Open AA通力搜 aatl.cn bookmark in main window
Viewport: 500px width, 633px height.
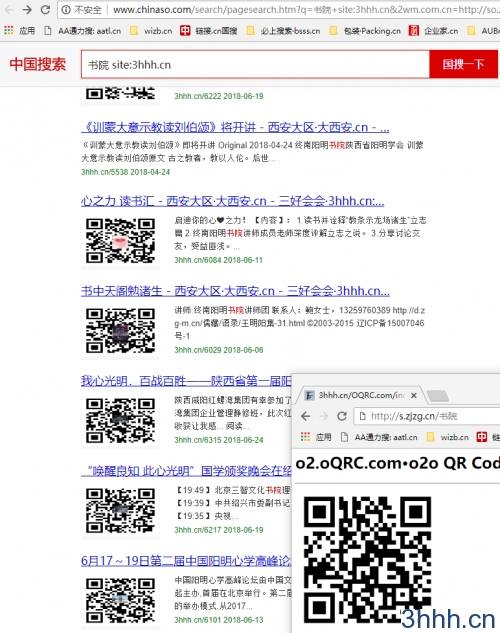(83, 31)
